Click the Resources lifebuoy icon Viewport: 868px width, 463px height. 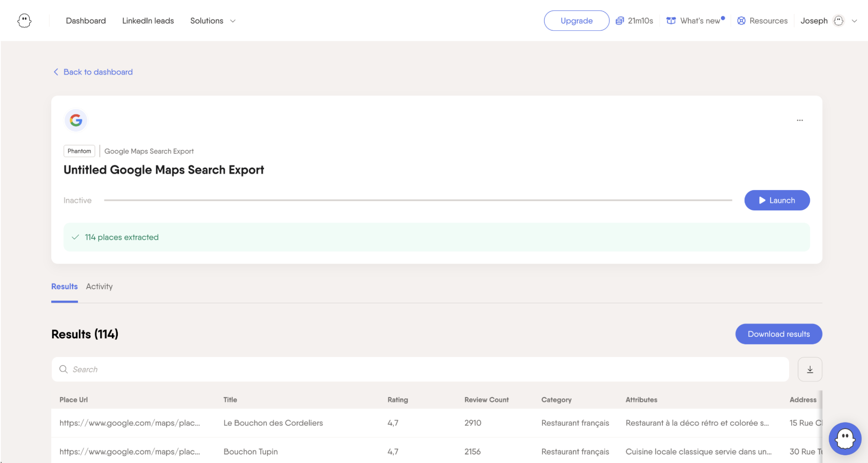point(741,21)
